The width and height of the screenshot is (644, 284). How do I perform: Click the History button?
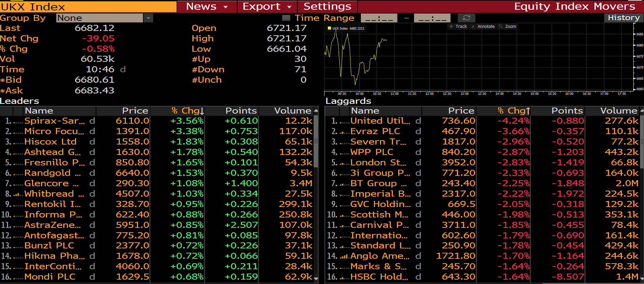[623, 18]
